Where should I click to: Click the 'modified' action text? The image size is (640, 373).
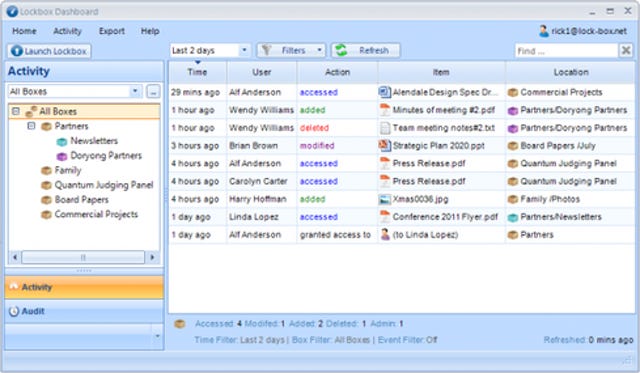pyautogui.click(x=317, y=146)
